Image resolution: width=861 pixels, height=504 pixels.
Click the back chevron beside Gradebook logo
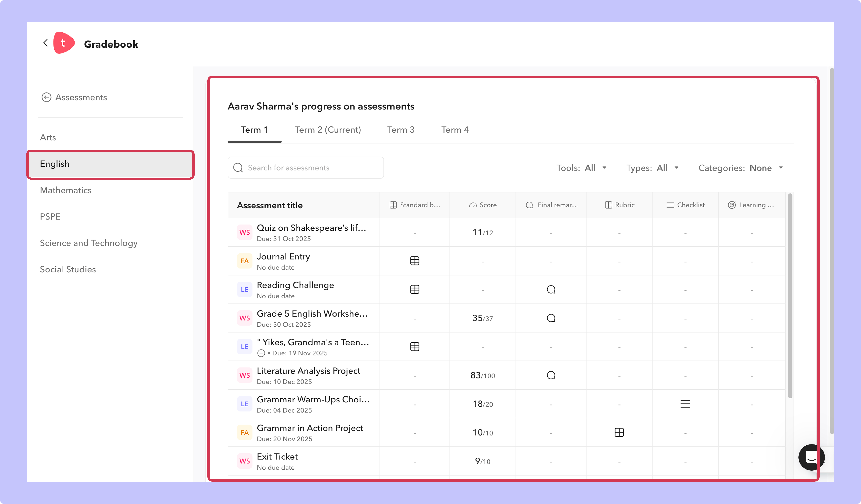tap(45, 43)
